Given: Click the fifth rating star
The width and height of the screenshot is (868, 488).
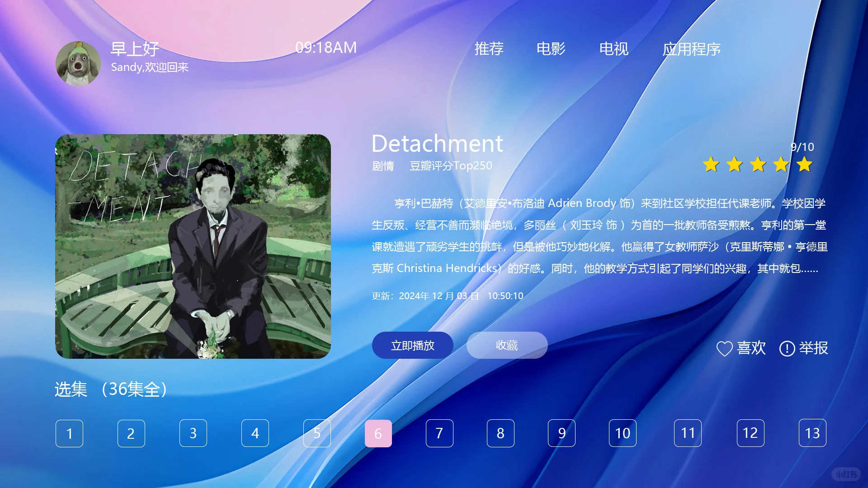Looking at the screenshot, I should tap(804, 164).
